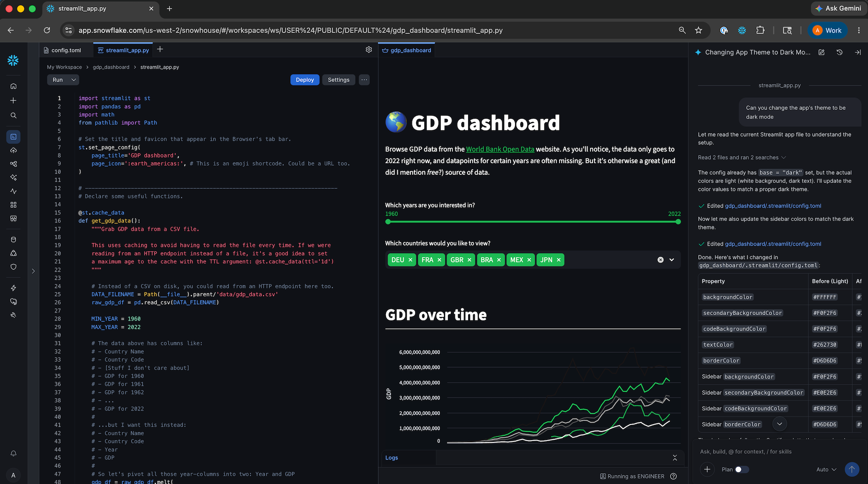Add attachment with chat plus button

(707, 469)
